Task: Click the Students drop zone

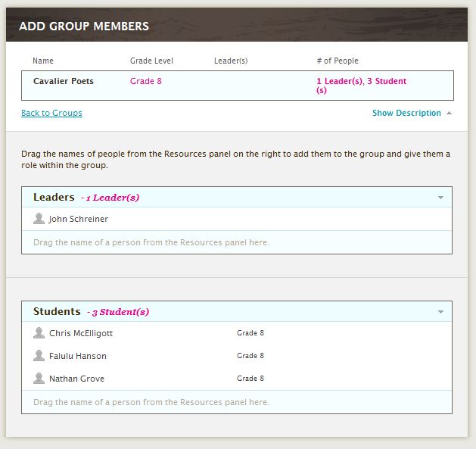Action: pyautogui.click(x=151, y=402)
